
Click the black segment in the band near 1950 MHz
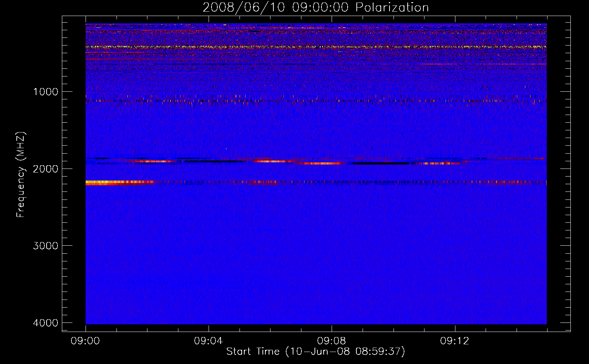[380, 163]
